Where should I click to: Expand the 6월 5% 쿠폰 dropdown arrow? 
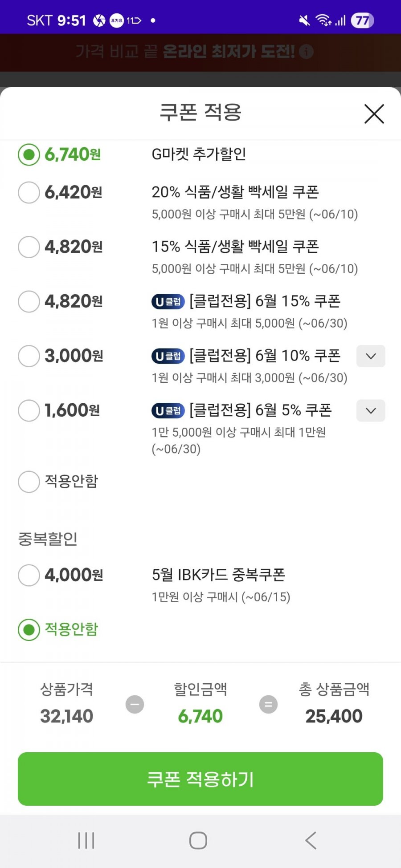click(x=371, y=410)
